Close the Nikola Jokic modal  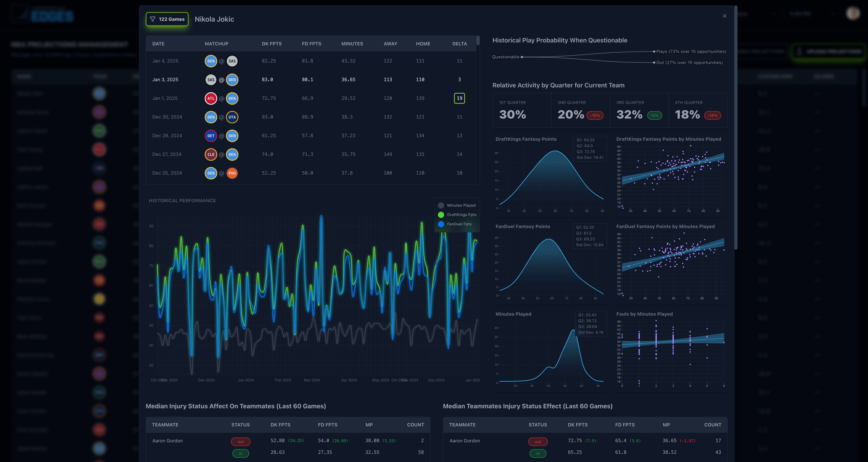pyautogui.click(x=724, y=16)
